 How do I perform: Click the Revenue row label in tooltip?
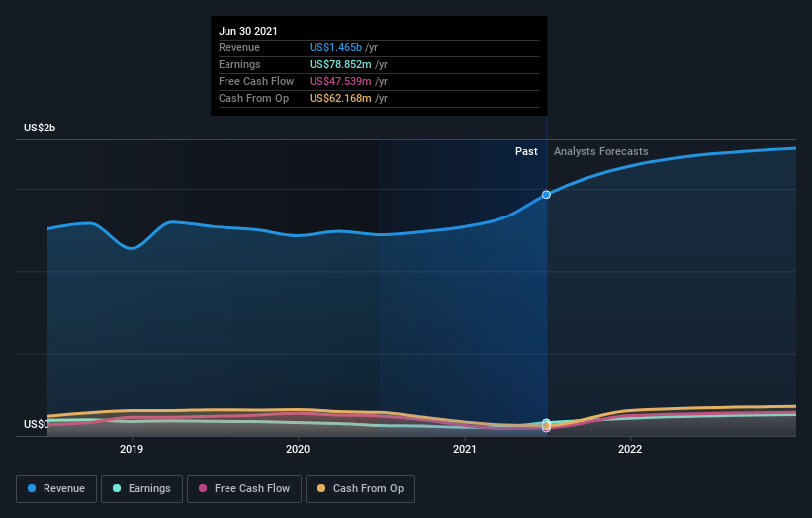click(238, 47)
